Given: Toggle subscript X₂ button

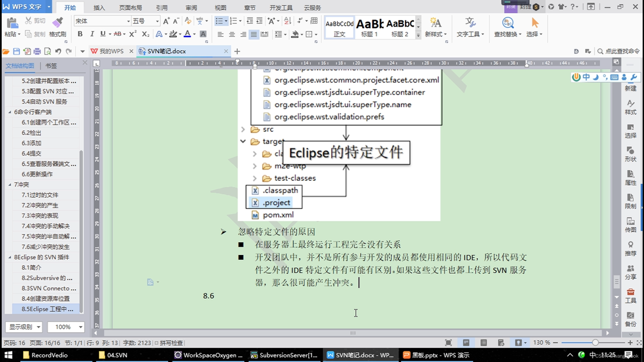Looking at the screenshot, I should point(145,34).
